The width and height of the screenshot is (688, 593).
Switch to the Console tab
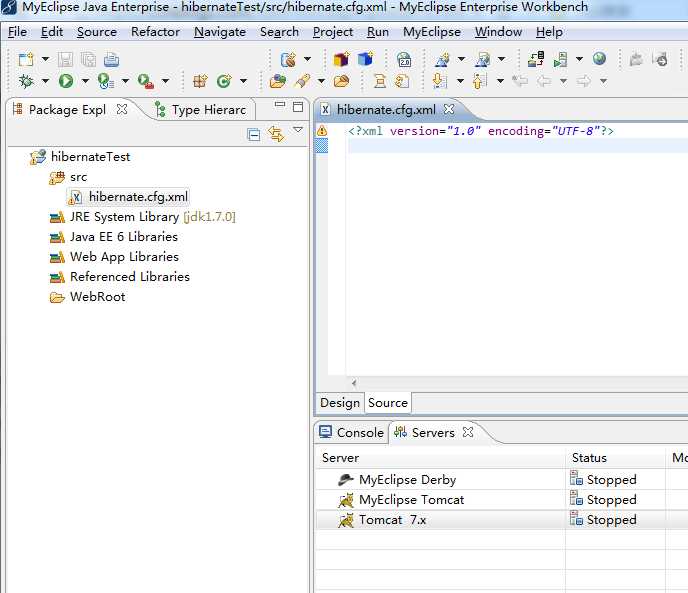pyautogui.click(x=352, y=433)
